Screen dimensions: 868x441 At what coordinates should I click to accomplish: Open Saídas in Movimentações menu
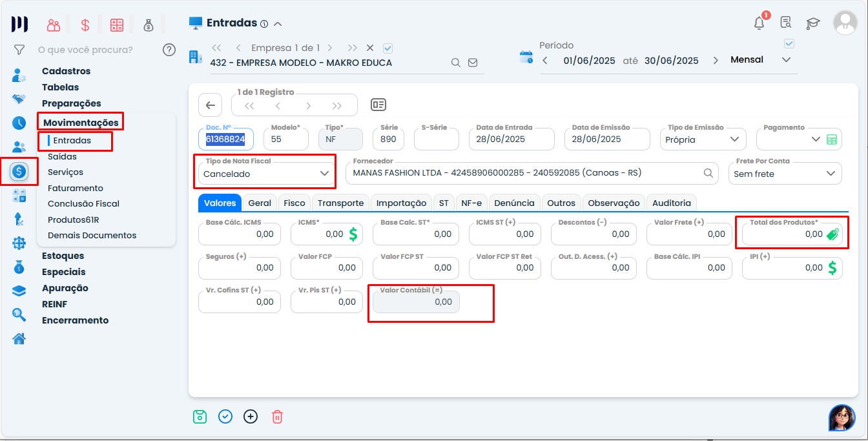tap(62, 156)
